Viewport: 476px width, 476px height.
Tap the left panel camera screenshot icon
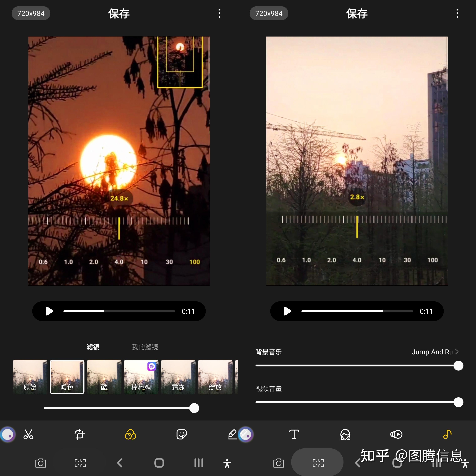(41, 463)
